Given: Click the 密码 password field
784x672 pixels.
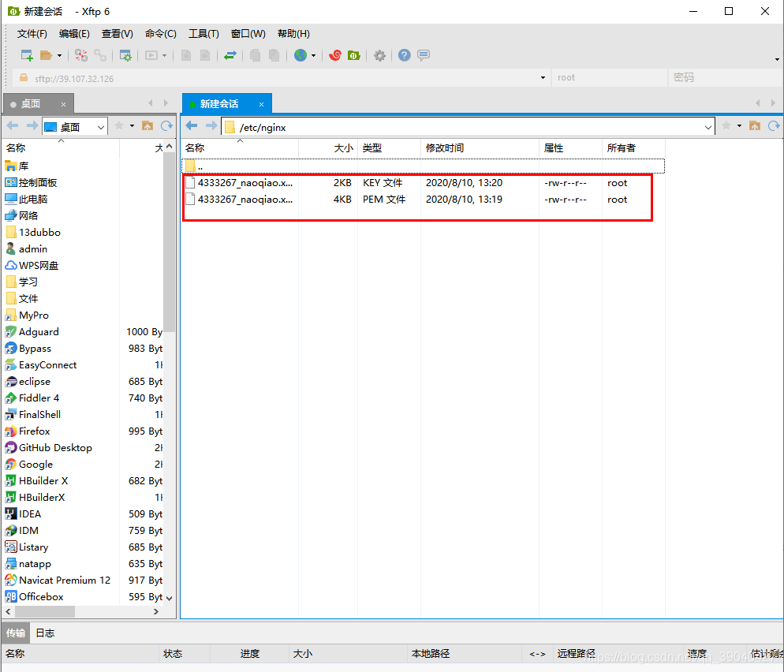Looking at the screenshot, I should pos(724,77).
